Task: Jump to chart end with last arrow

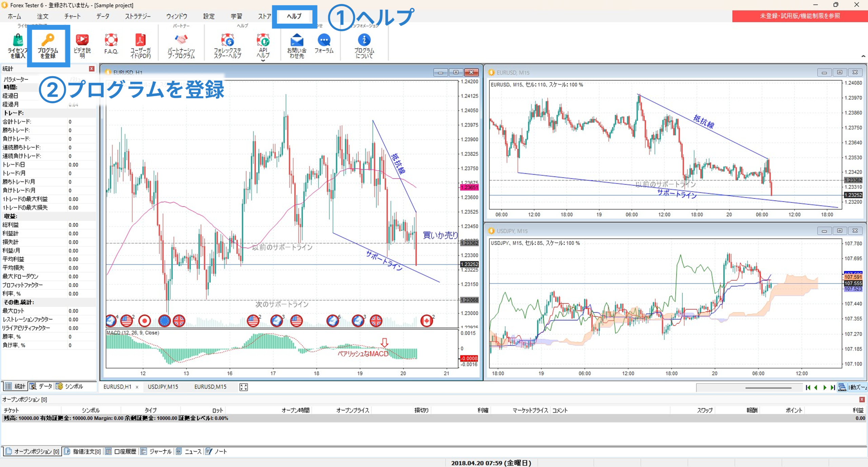Action: coord(833,387)
